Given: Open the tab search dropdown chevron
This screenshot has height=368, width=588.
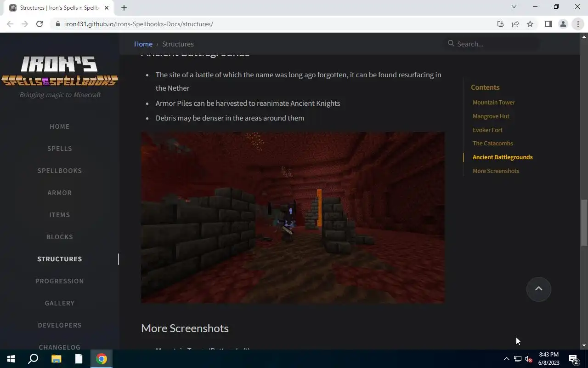Looking at the screenshot, I should pyautogui.click(x=514, y=7).
